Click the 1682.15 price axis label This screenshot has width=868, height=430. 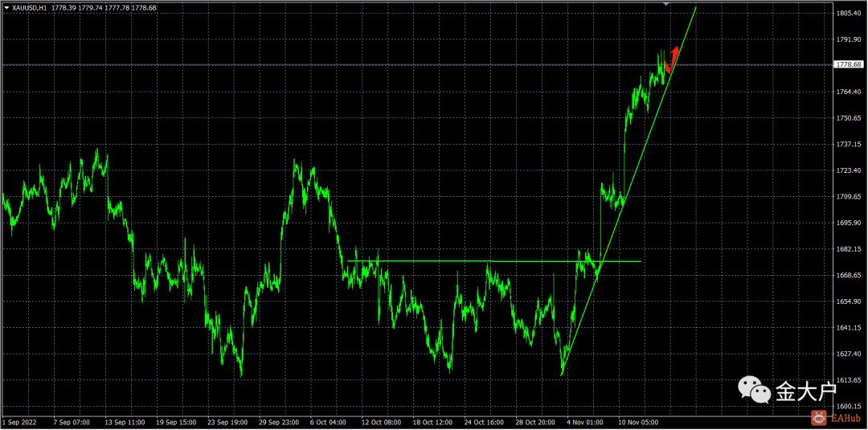848,249
